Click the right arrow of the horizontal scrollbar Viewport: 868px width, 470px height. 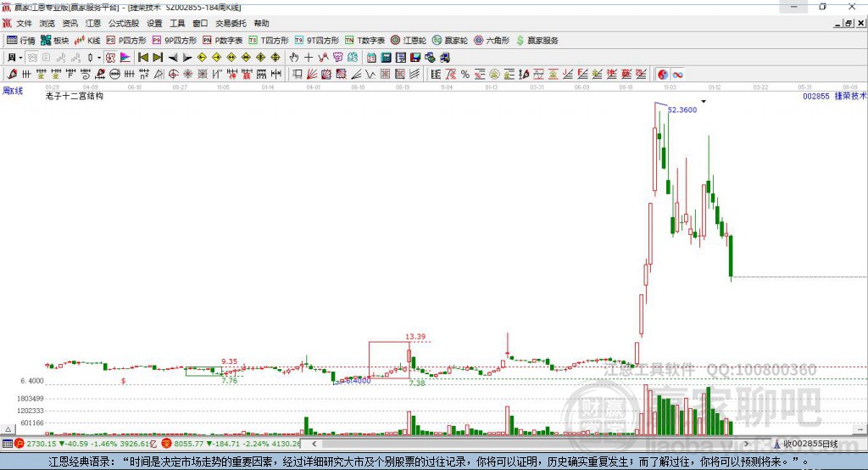point(746,444)
